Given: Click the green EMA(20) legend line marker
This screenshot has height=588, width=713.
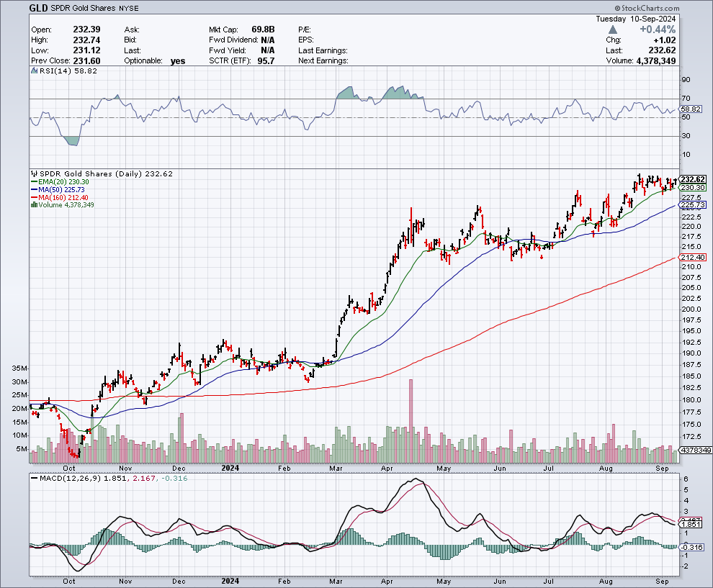Looking at the screenshot, I should click(x=33, y=181).
